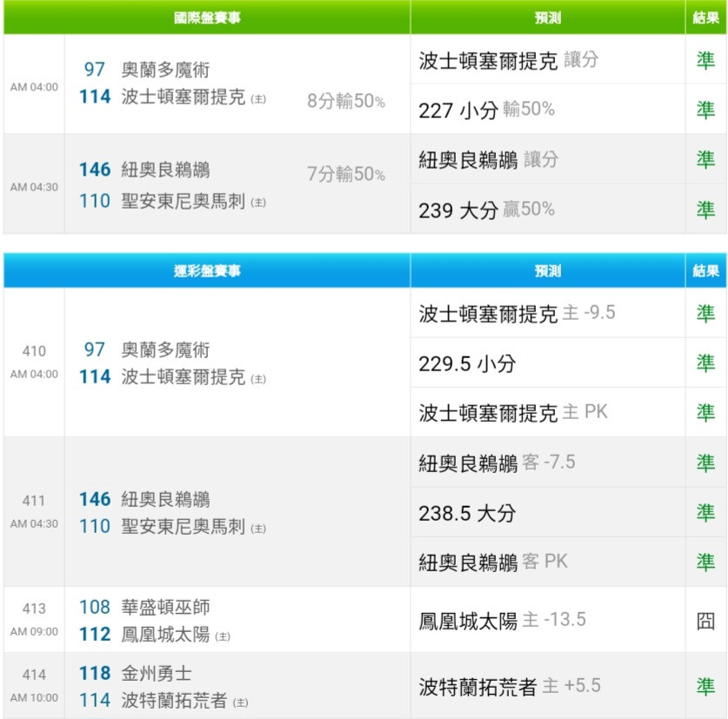Click team name 華盛頓巫師 in game 413

pyautogui.click(x=166, y=607)
